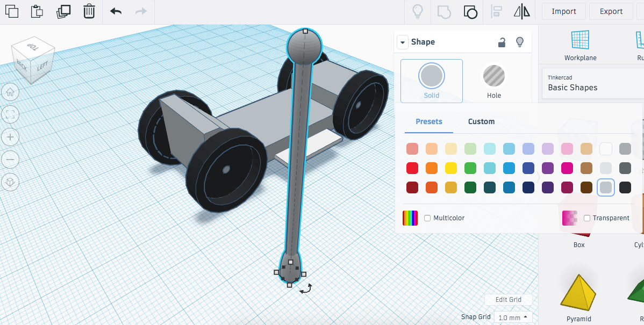Click the Edit Grid button
This screenshot has width=644, height=325.
[508, 300]
